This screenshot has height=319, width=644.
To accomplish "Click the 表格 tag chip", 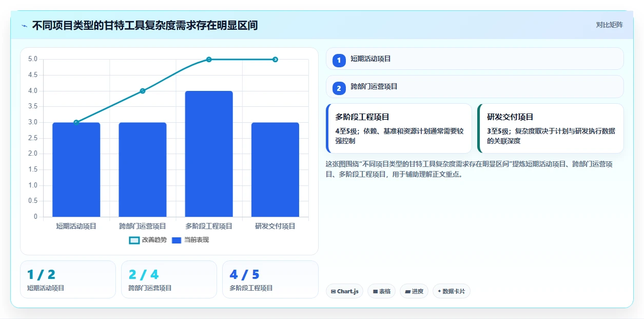I will [381, 291].
